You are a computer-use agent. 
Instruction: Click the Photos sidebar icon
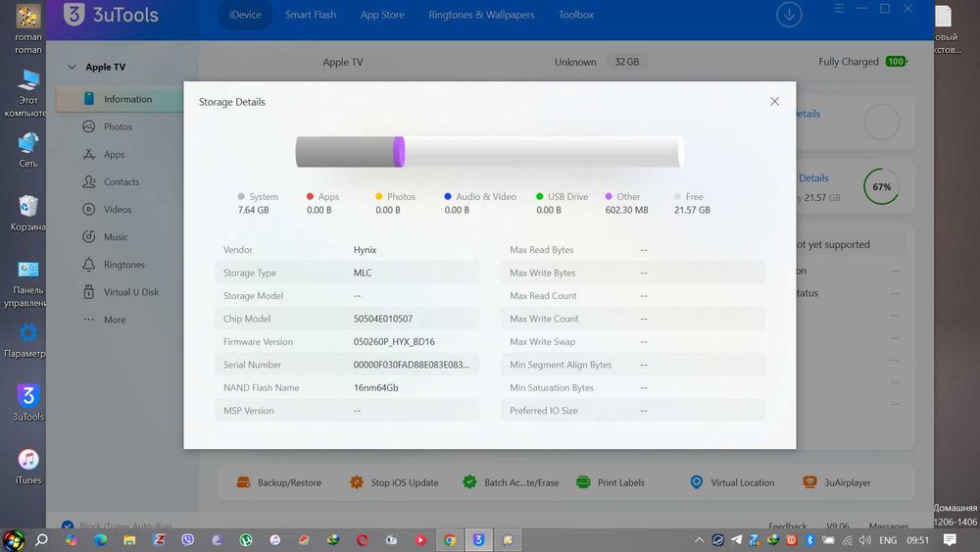[x=89, y=126]
